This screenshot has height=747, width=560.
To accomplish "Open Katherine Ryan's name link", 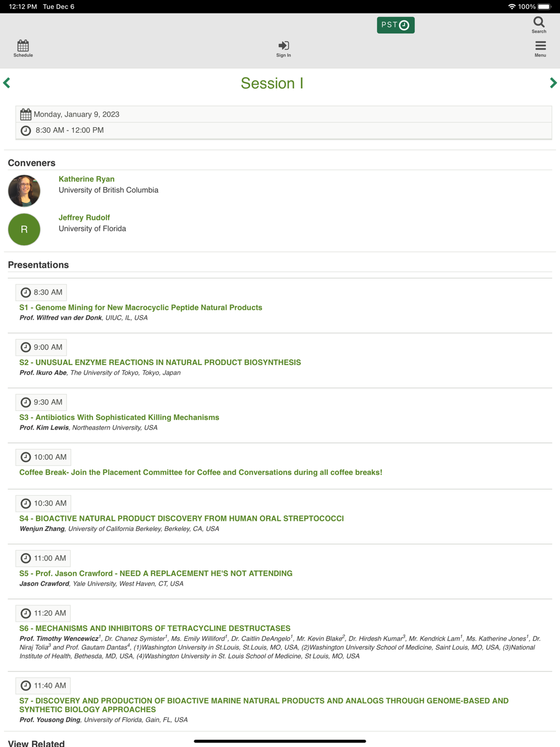I will tap(86, 179).
